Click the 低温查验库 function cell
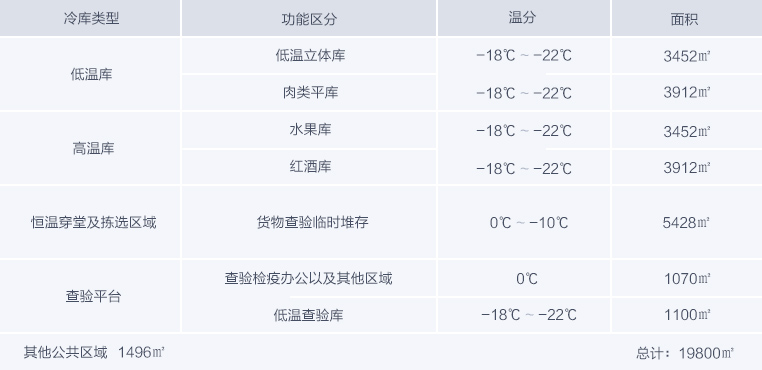Screen dimensions: 762x370 (x=309, y=315)
